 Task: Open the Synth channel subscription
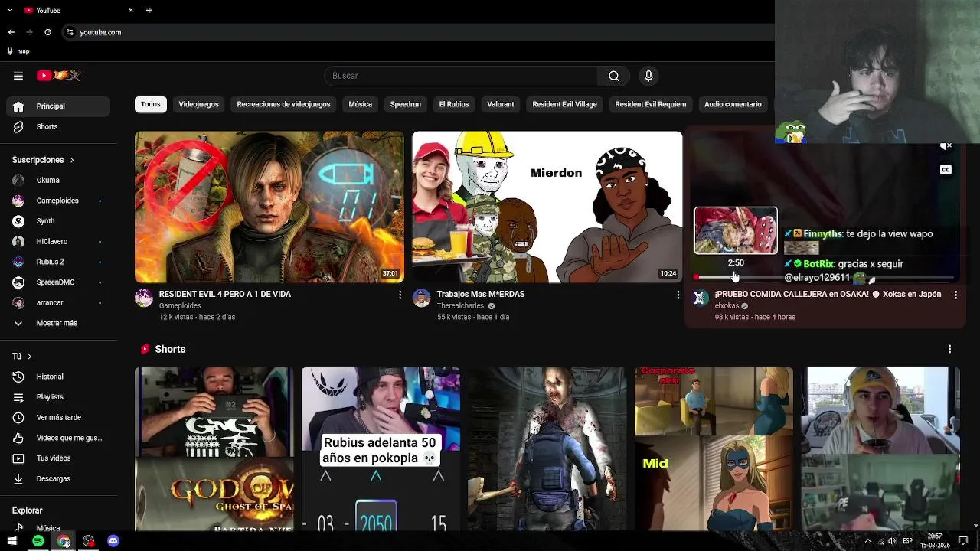point(58,221)
